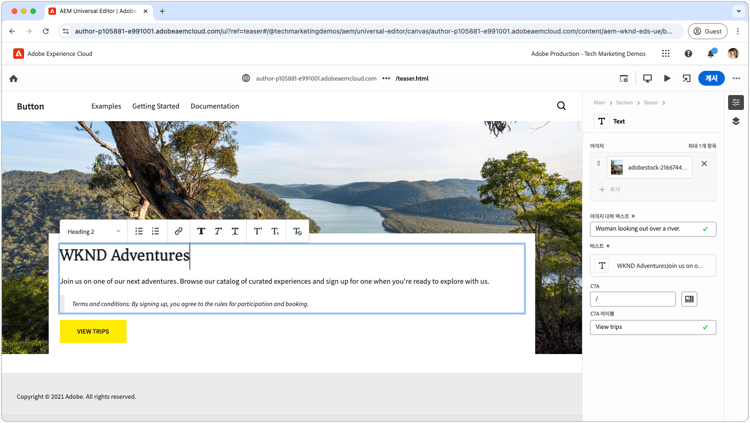The height and width of the screenshot is (423, 750).
Task: Open the Heading 2 style dropdown
Action: pyautogui.click(x=93, y=232)
